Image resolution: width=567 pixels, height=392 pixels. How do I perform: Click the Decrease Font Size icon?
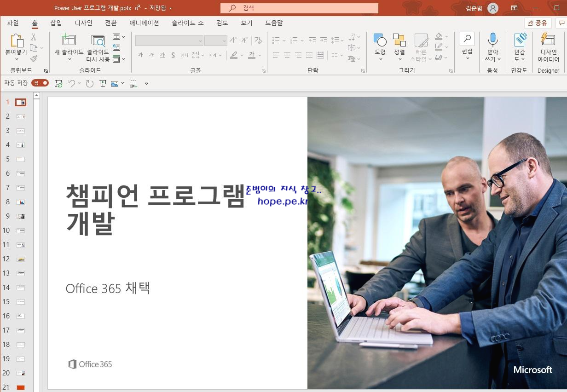tap(244, 40)
